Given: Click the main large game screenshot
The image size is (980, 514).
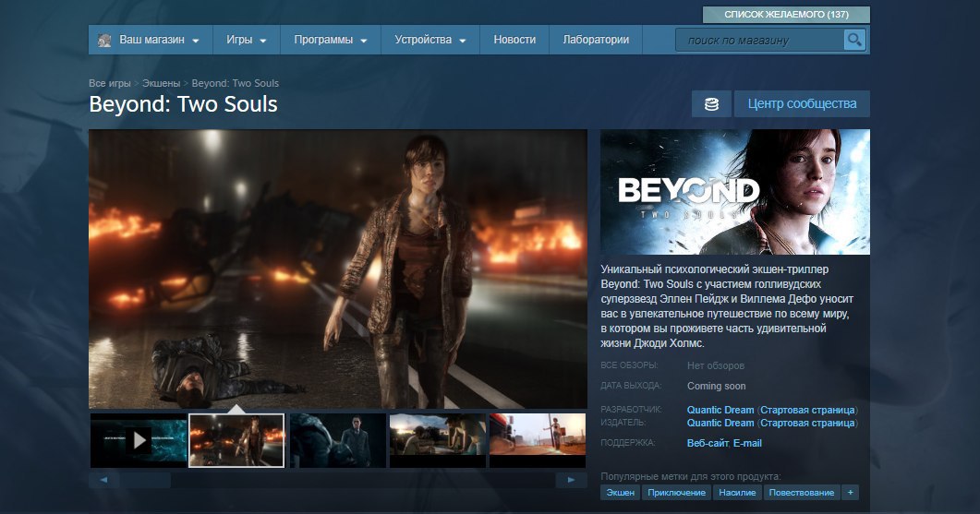Looking at the screenshot, I should [337, 269].
